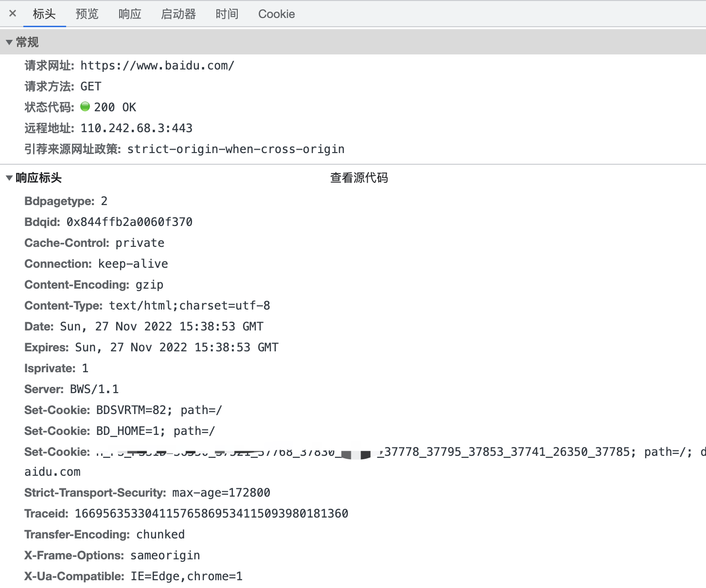Close the request details panel

13,14
